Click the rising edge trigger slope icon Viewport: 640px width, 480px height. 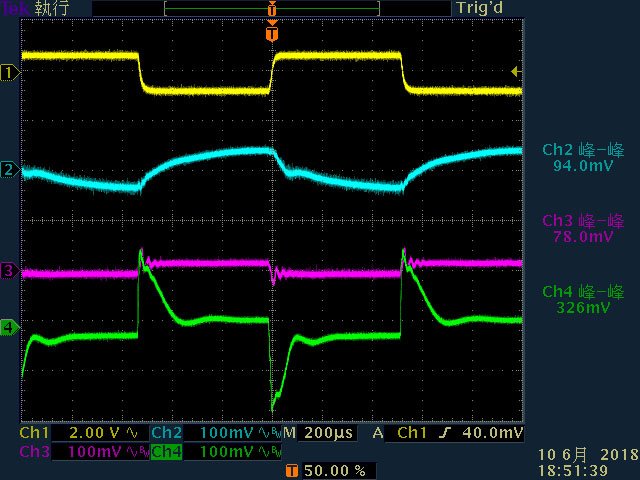coord(446,433)
